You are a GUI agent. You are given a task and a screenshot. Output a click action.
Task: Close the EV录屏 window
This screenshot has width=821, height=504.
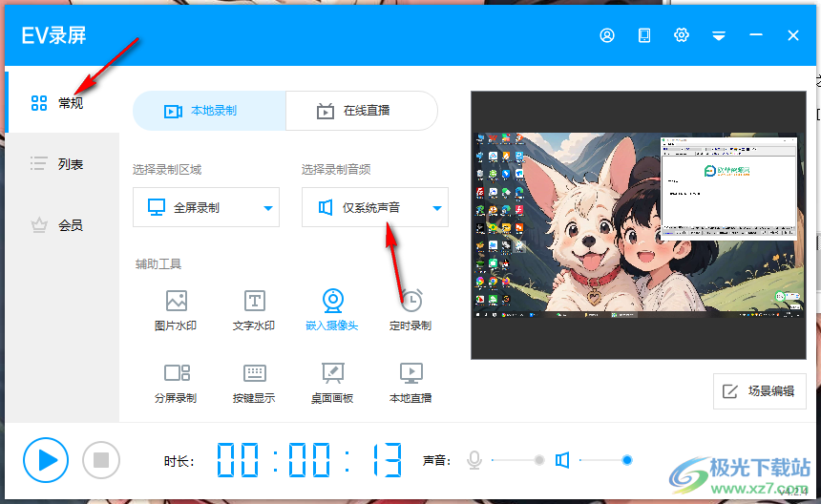point(793,35)
